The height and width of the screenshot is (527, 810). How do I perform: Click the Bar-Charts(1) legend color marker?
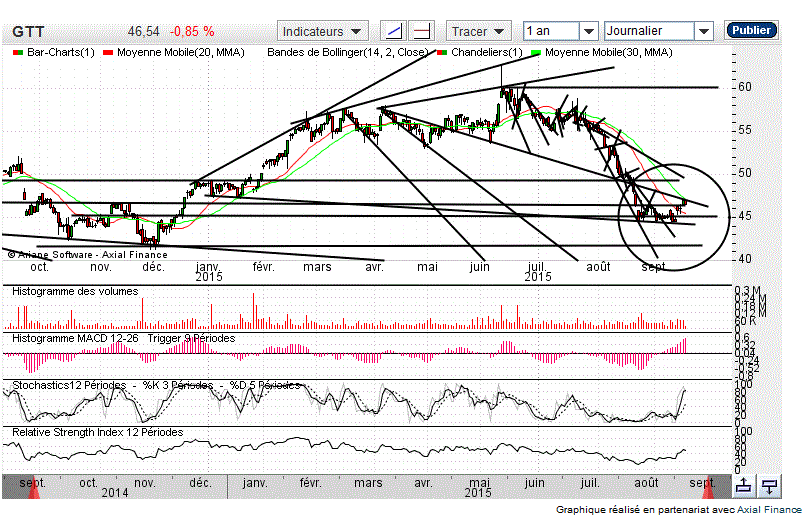(x=17, y=51)
